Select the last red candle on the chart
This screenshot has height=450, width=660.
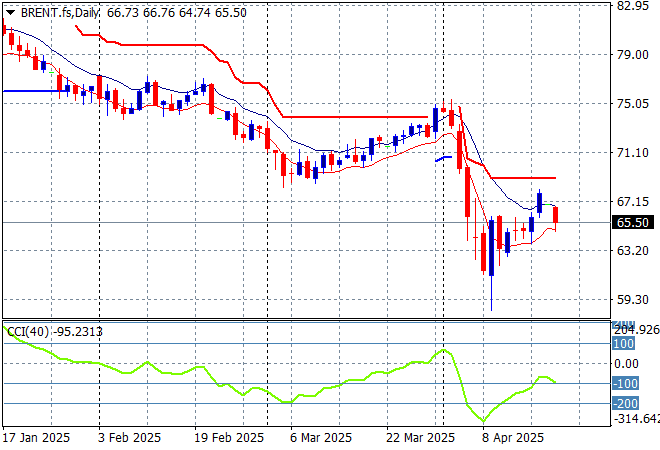(556, 215)
